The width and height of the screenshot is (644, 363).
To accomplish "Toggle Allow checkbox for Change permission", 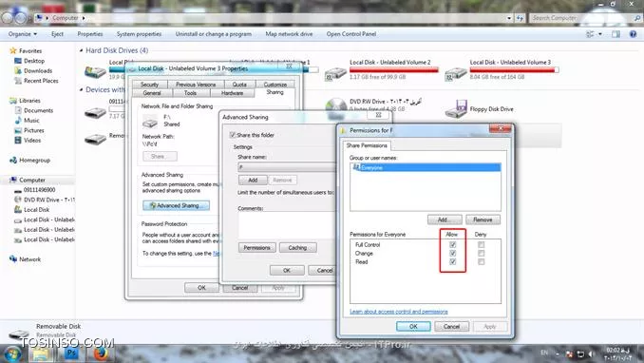I will (453, 253).
